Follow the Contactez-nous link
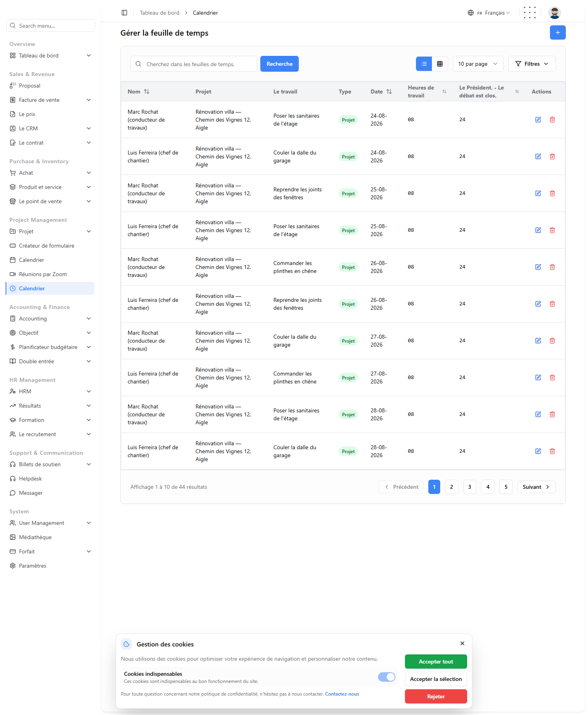Viewport: 588px width, 715px height. point(342,694)
